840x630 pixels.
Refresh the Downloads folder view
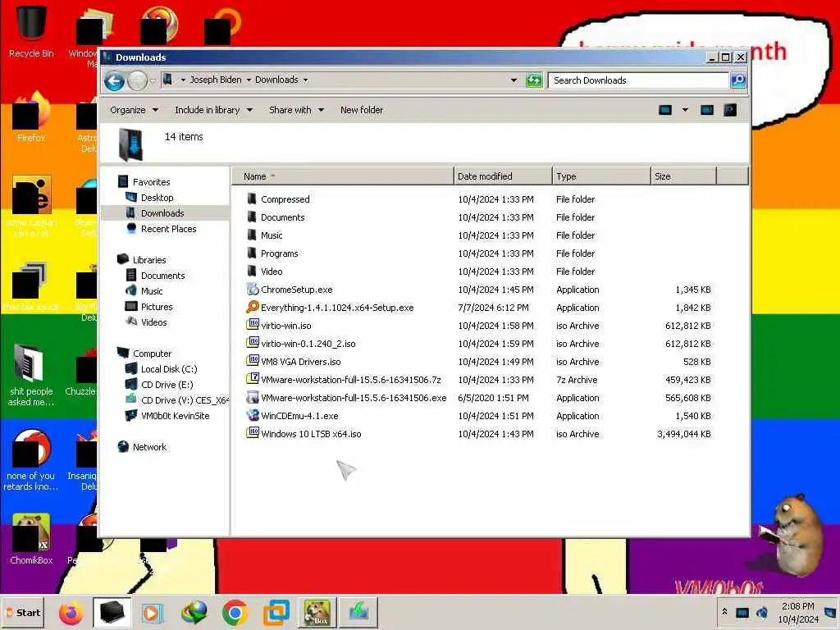tap(533, 80)
